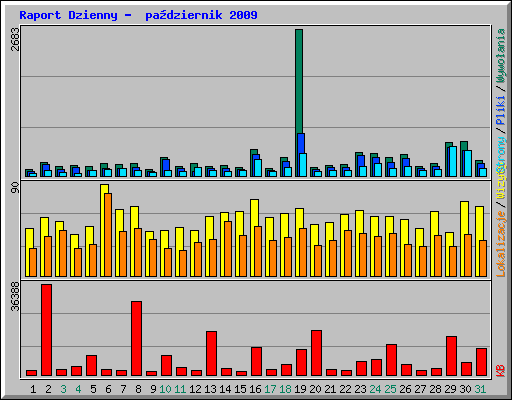Click day label "14" on the axis
The image size is (512, 400).
(225, 389)
